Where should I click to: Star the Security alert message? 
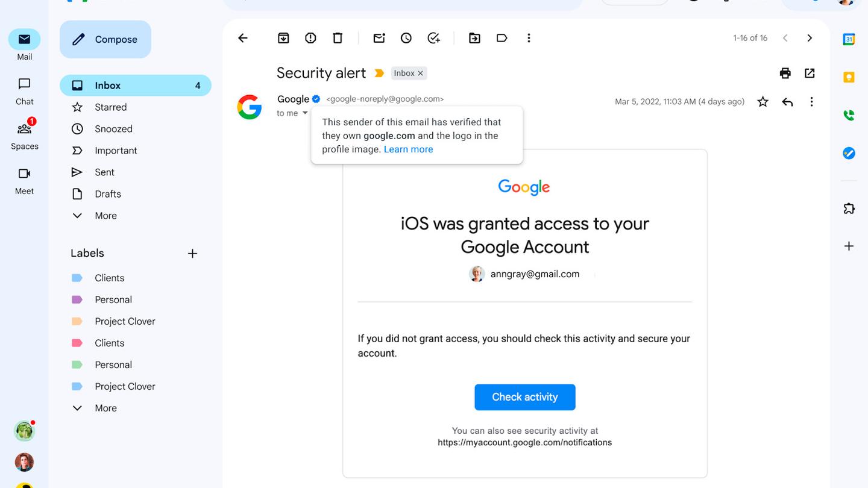[x=763, y=102]
